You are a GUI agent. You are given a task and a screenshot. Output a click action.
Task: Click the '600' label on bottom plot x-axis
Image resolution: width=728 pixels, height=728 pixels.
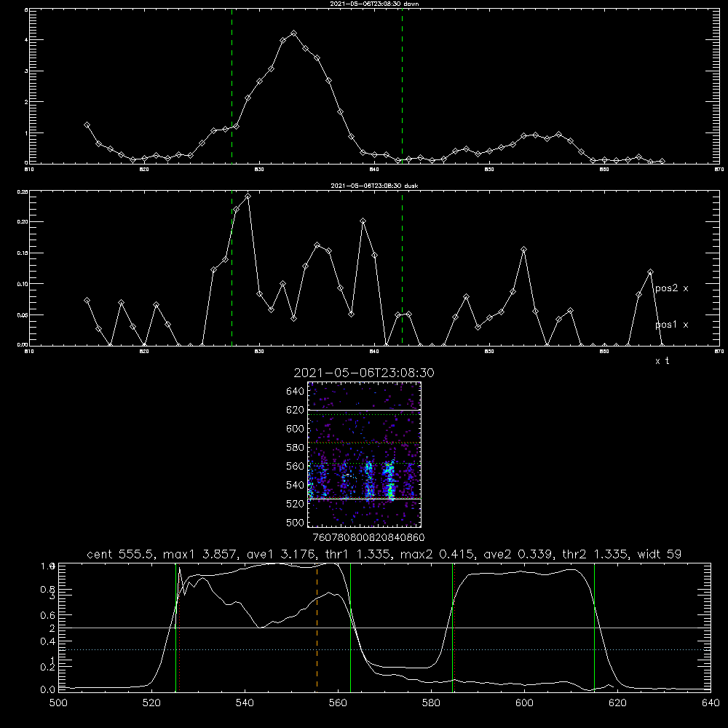click(524, 703)
